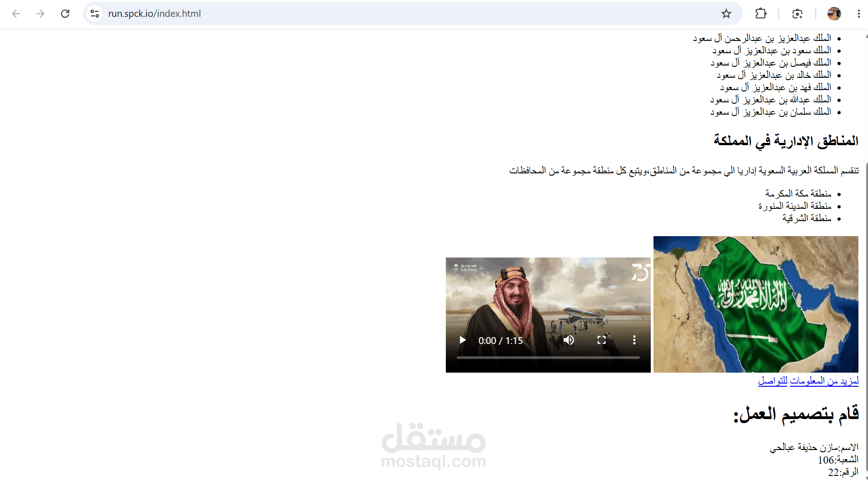Open the Chrome profile avatar
The width and height of the screenshot is (868, 480).
tap(834, 14)
